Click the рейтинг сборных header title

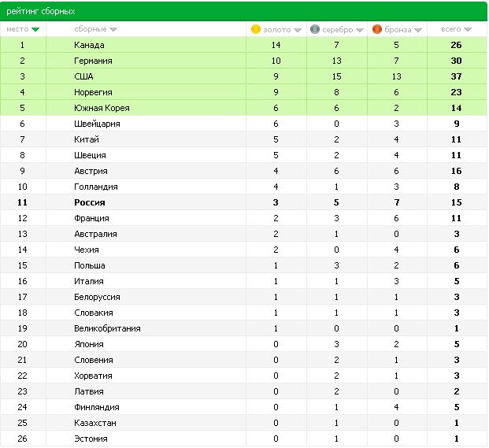click(41, 12)
